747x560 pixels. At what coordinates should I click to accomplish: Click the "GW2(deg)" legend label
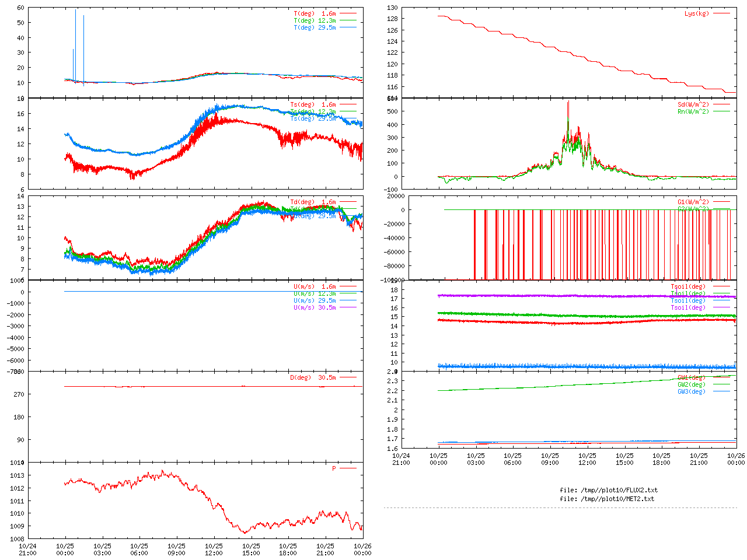coord(692,384)
